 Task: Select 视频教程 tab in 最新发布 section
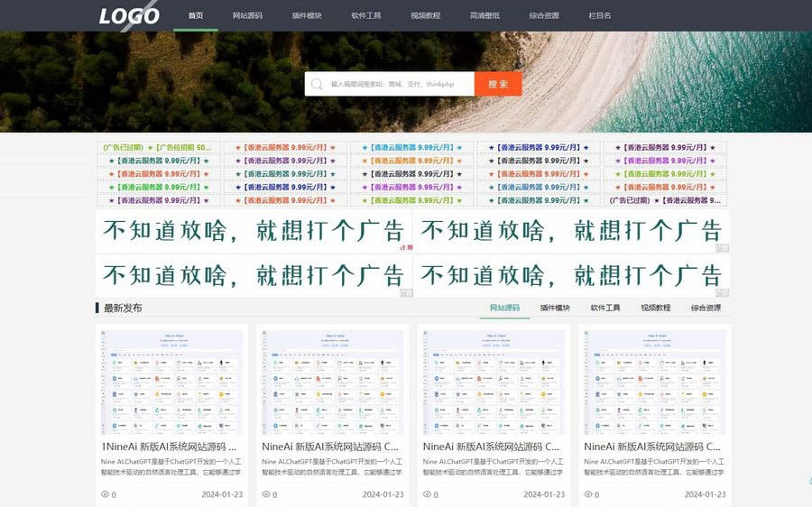656,308
